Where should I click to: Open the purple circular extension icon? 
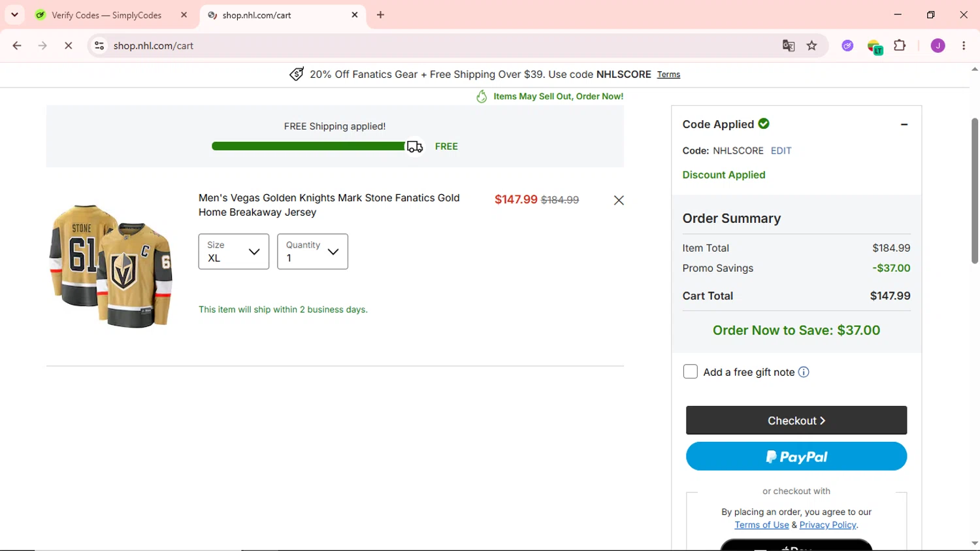click(x=847, y=46)
